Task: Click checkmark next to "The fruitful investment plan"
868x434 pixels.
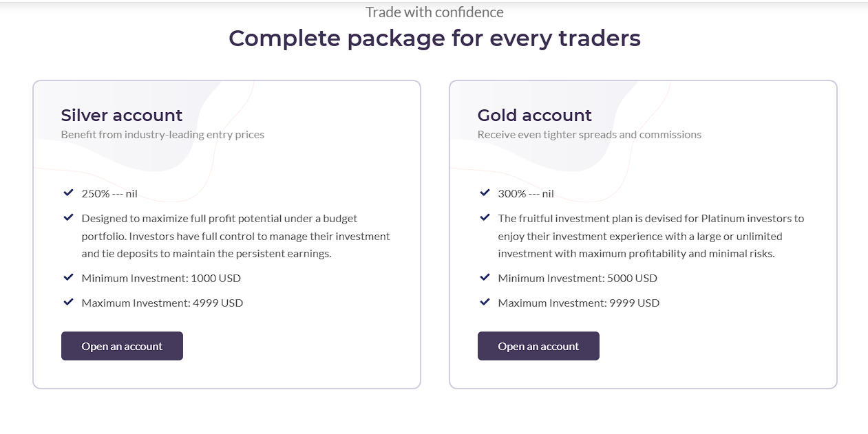Action: coord(485,218)
